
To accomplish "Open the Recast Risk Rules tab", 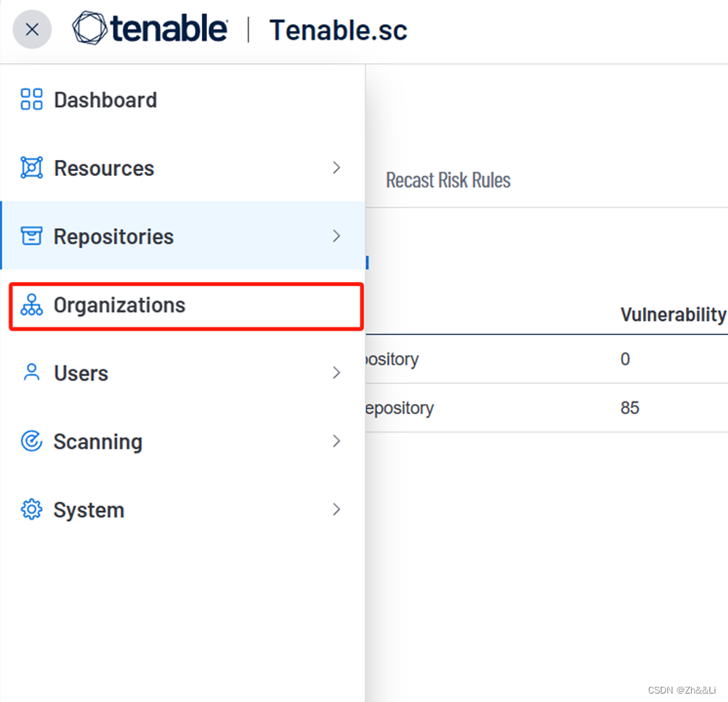I will coord(448,179).
